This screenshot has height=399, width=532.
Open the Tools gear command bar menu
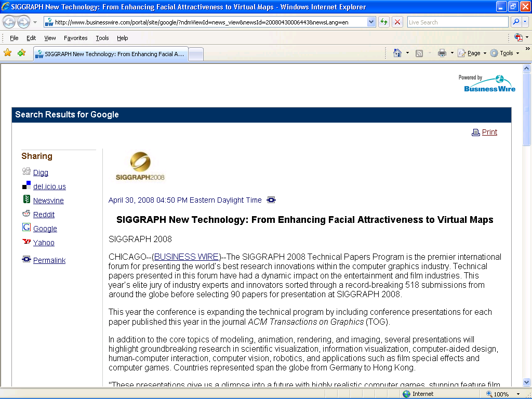[504, 54]
